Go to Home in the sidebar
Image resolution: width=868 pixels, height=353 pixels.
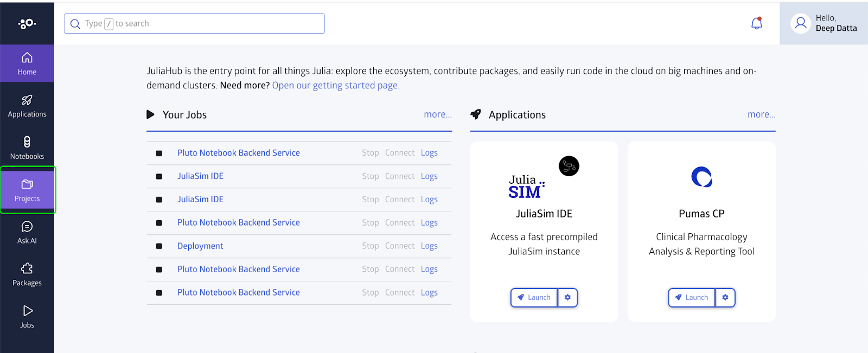click(x=27, y=63)
